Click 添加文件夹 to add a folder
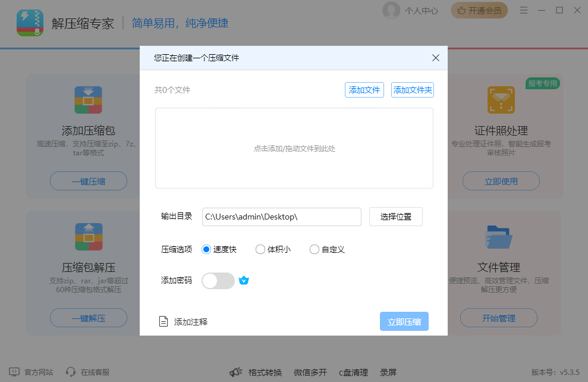588x382 pixels. pos(412,89)
